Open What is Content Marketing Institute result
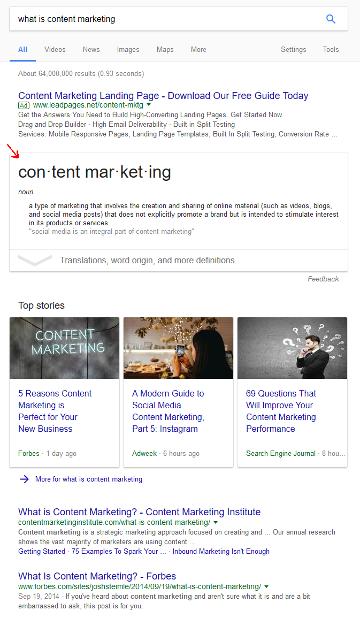Image resolution: width=360 pixels, height=618 pixels. (139, 512)
